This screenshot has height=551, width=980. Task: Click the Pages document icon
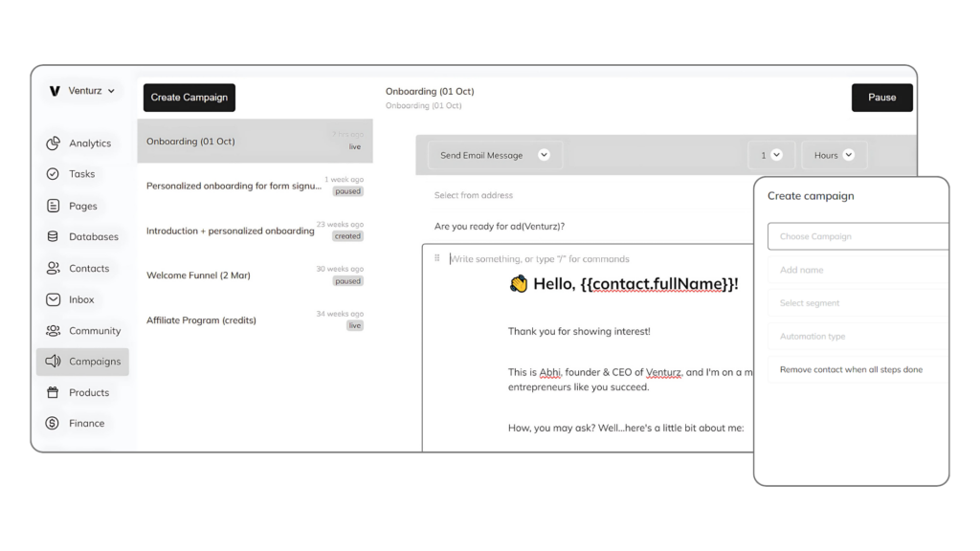(x=54, y=206)
